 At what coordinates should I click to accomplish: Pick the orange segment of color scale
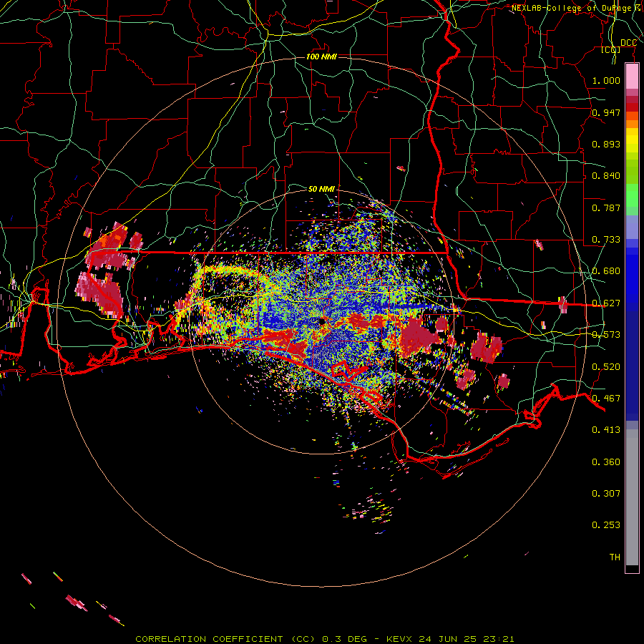(x=632, y=125)
